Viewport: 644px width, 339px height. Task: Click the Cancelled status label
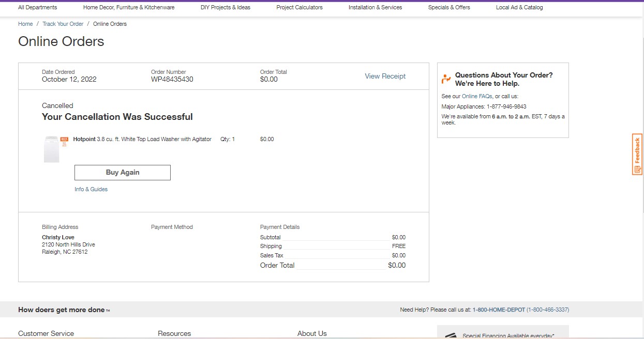57,105
